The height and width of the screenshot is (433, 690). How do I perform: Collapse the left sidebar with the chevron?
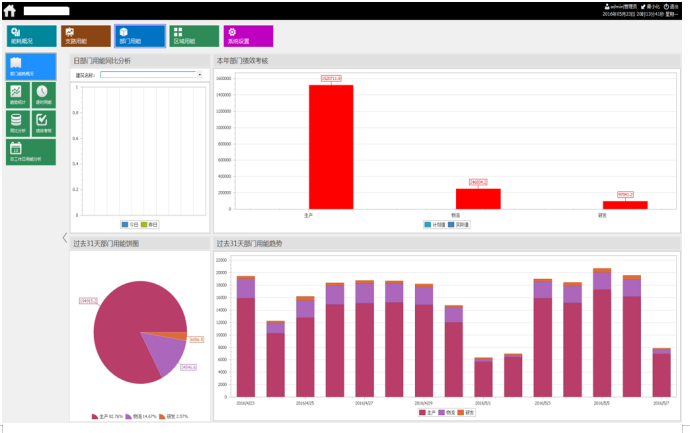[65, 238]
